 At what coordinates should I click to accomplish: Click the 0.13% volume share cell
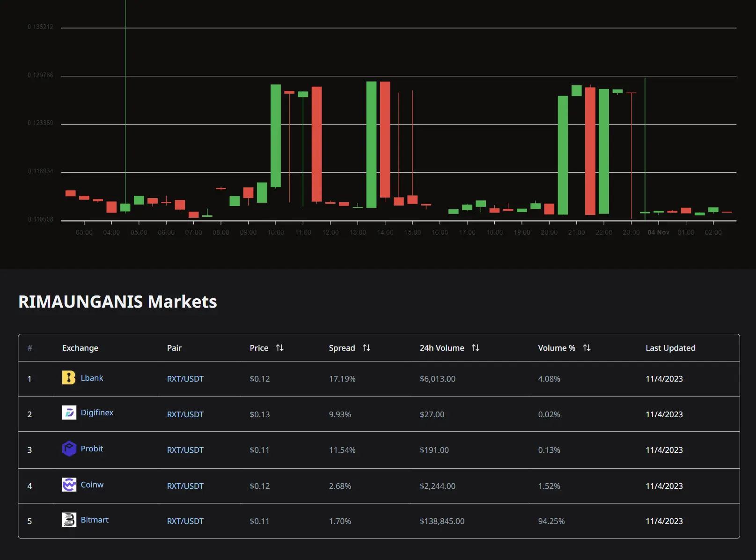click(x=549, y=450)
